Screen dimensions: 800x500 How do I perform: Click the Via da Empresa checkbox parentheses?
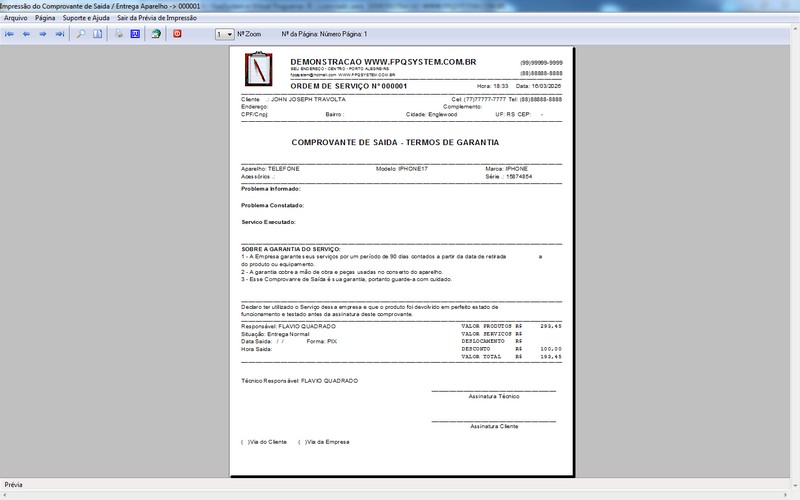301,441
